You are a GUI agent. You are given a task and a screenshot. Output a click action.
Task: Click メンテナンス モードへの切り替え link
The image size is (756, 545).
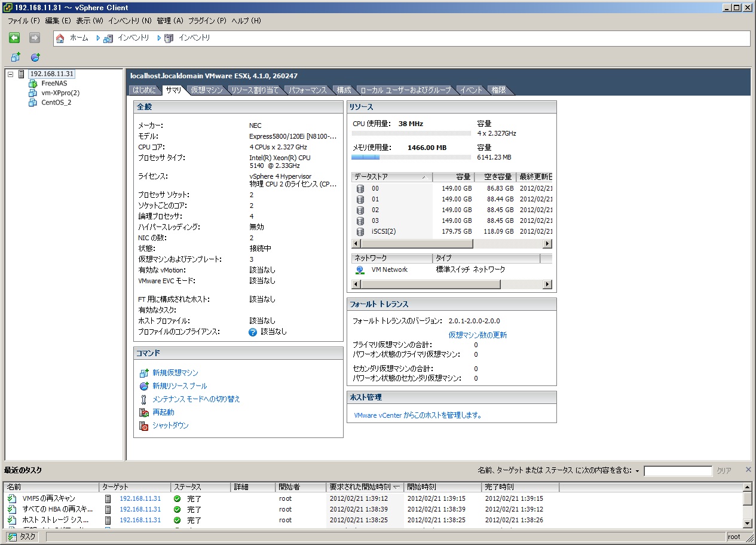(196, 399)
